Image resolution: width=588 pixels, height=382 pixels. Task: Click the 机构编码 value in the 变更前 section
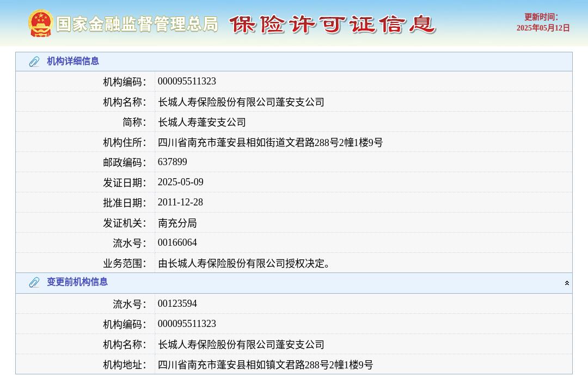[187, 324]
